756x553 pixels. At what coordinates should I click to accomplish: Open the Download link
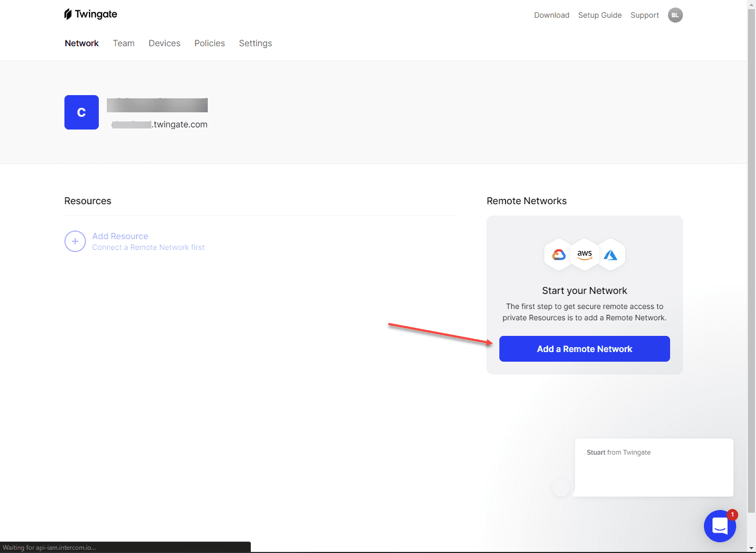pyautogui.click(x=551, y=15)
